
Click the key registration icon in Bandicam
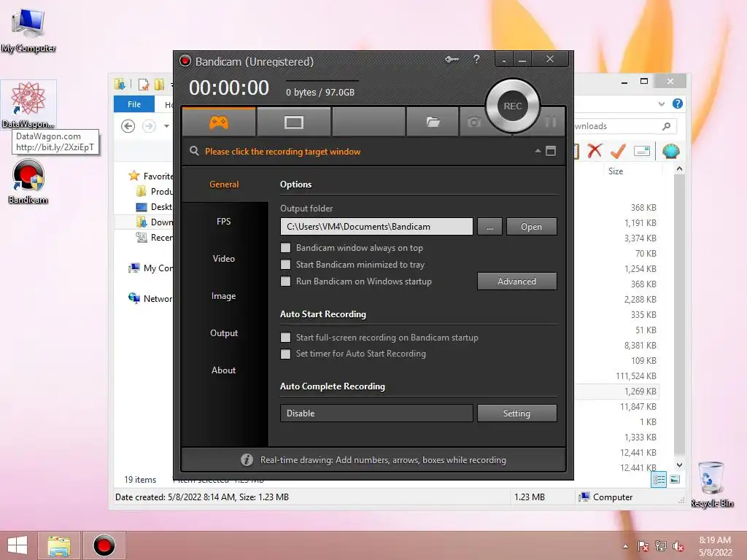click(452, 60)
